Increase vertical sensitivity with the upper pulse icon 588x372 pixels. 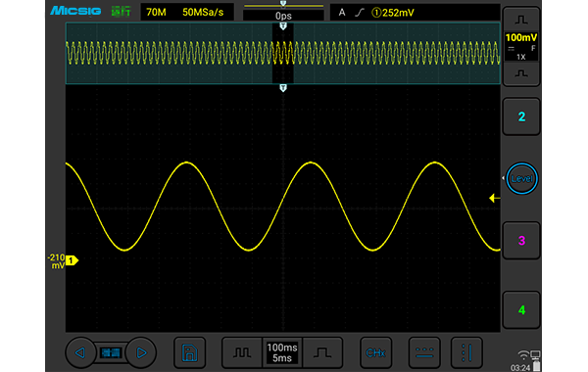click(521, 20)
